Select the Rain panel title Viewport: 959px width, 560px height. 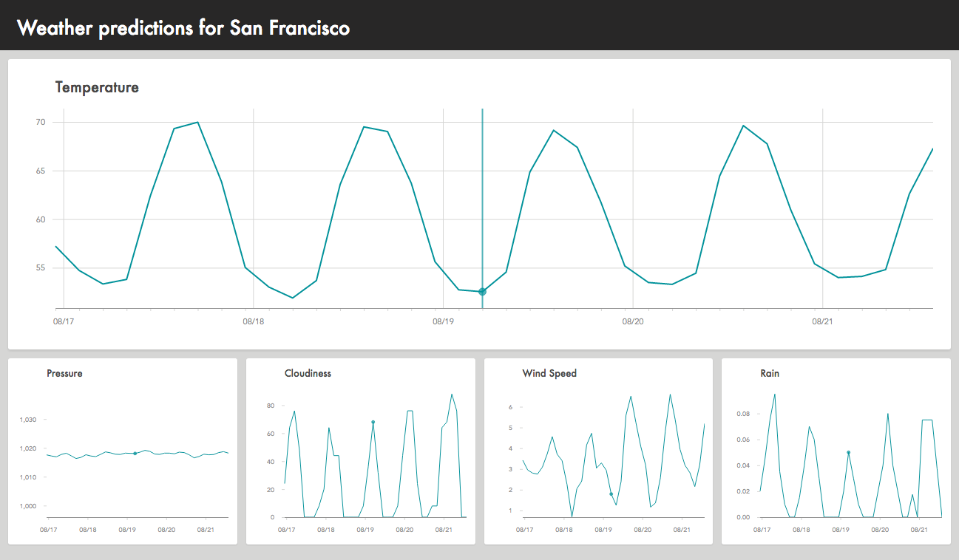click(770, 373)
